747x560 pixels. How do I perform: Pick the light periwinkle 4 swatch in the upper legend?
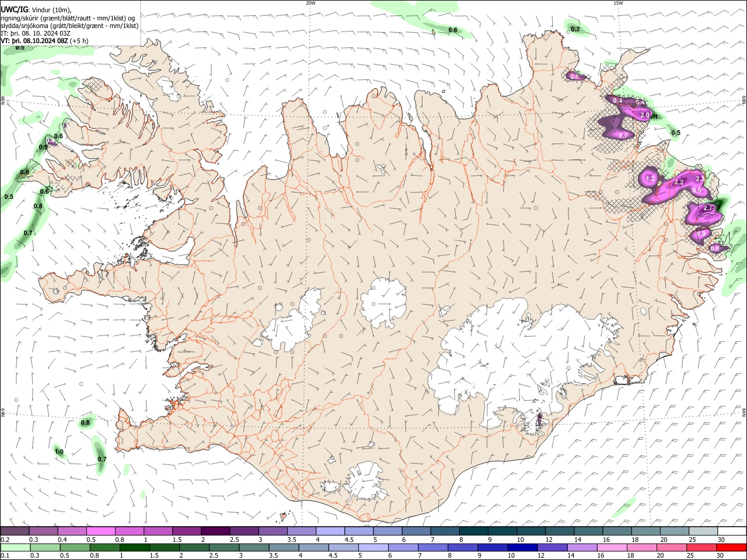pos(330,531)
